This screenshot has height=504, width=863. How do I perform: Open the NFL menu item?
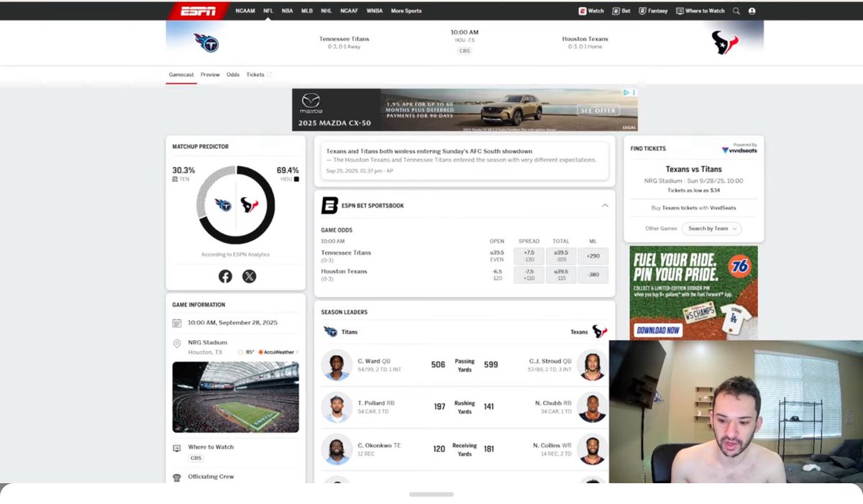point(268,11)
